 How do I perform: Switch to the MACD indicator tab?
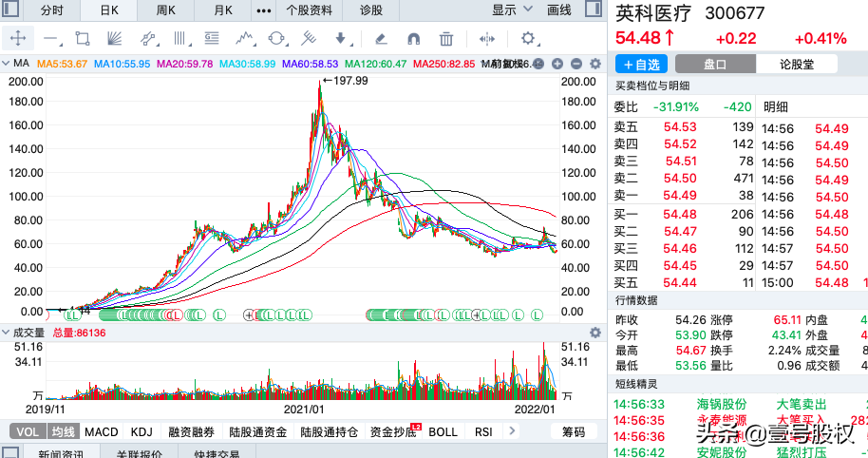point(102,432)
